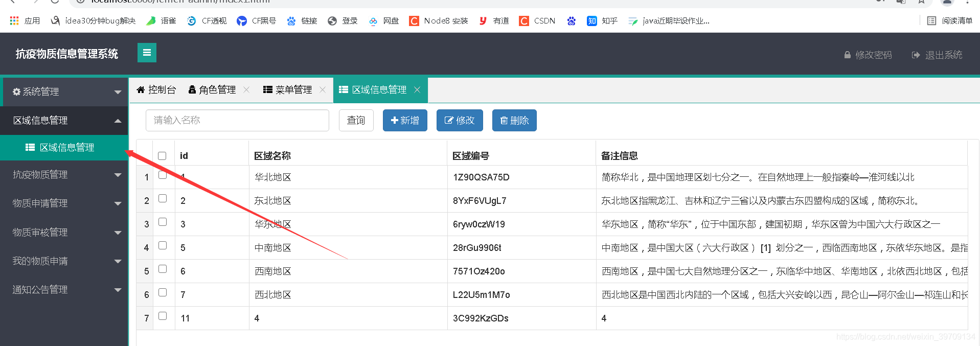Image resolution: width=980 pixels, height=346 pixels.
Task: Toggle the sidebar hamburger menu button
Action: point(147,53)
